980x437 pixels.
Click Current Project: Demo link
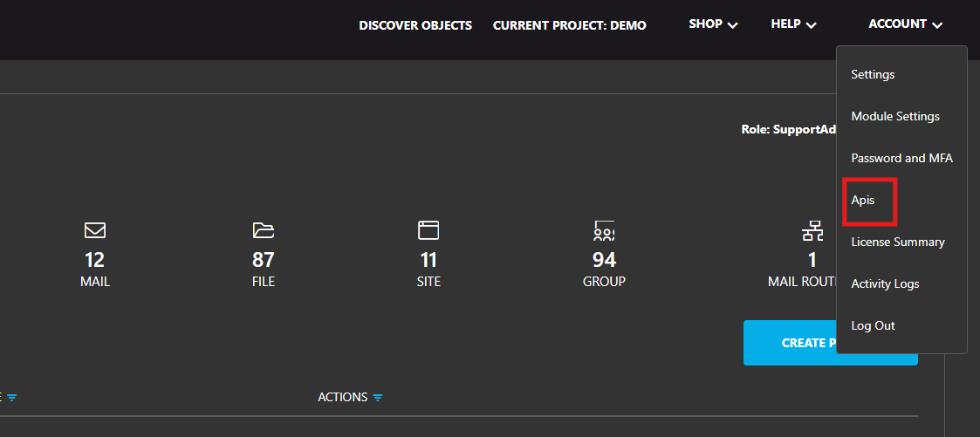(x=570, y=25)
